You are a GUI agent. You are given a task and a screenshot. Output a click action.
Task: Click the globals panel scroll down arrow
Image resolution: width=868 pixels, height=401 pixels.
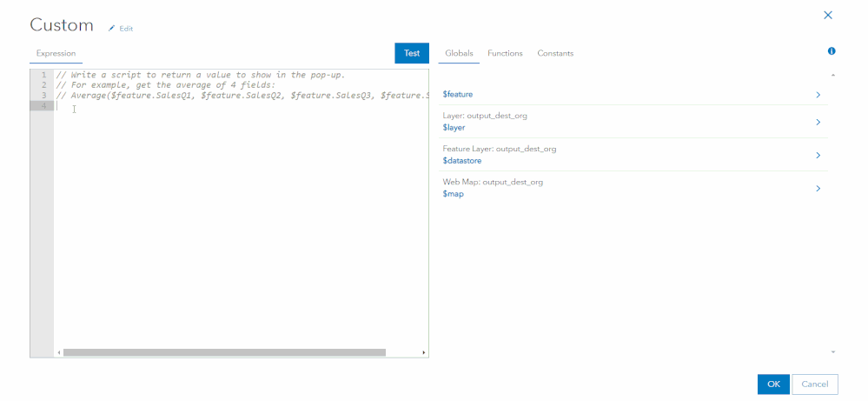pyautogui.click(x=833, y=351)
